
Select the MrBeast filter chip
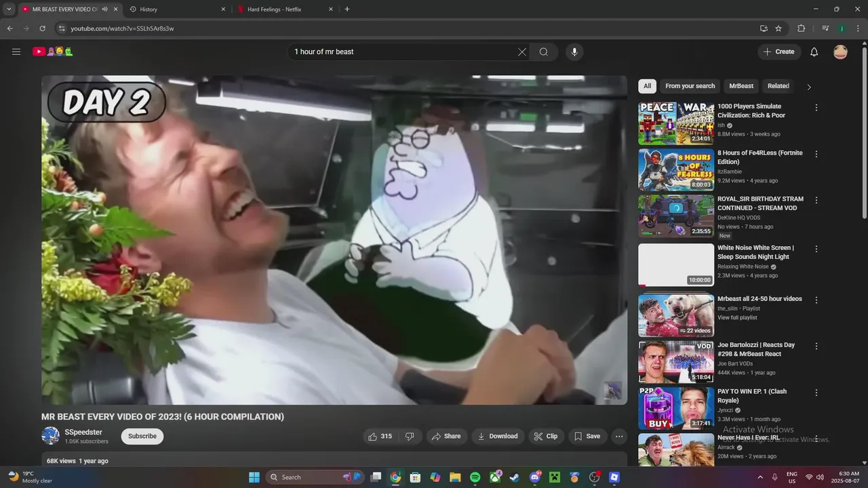click(x=741, y=86)
